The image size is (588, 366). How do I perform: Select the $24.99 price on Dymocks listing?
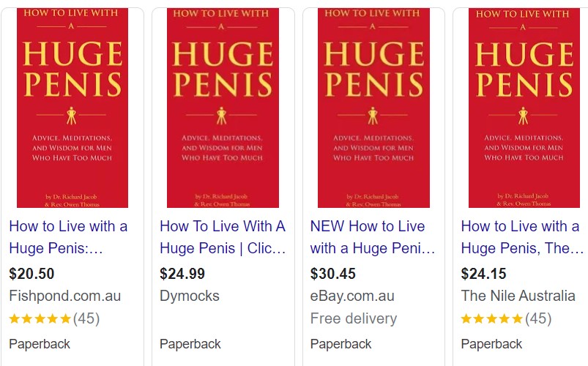click(x=182, y=274)
